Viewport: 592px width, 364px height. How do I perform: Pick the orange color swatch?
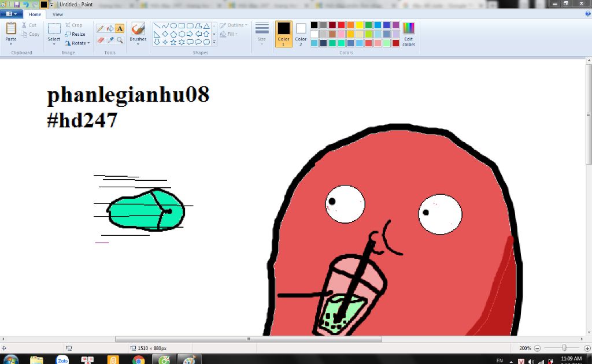[x=350, y=25]
